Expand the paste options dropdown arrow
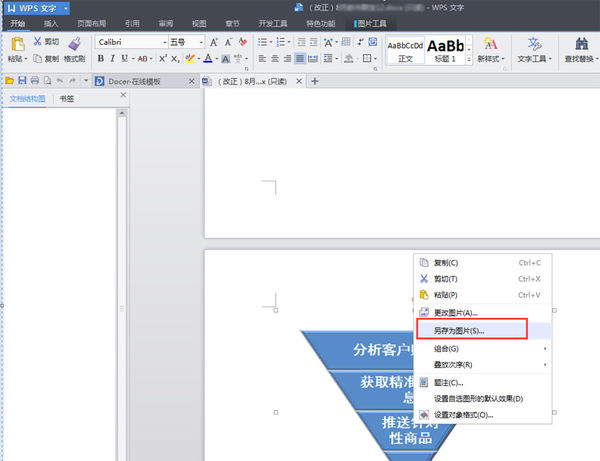The height and width of the screenshot is (461, 600). [x=26, y=59]
